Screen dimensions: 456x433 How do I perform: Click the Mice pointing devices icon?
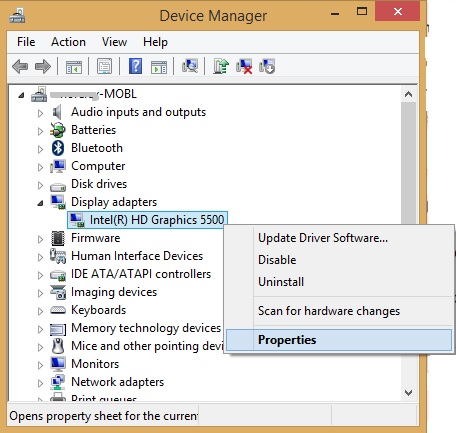click(x=58, y=346)
